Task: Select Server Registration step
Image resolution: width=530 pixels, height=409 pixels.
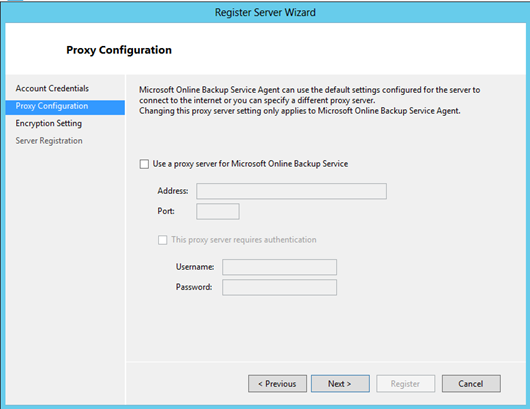Action: pyautogui.click(x=49, y=141)
